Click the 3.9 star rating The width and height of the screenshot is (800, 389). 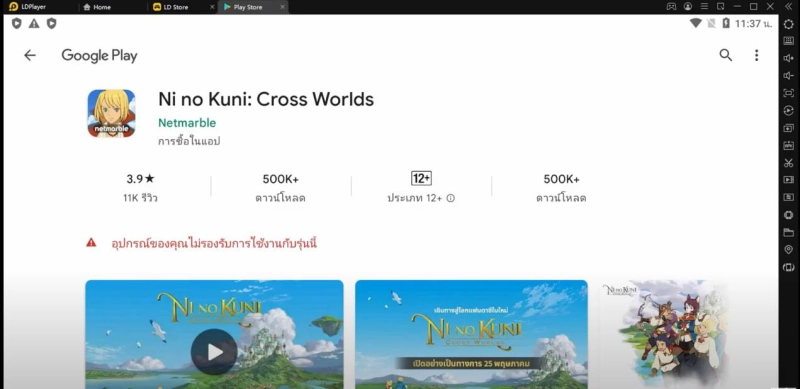(140, 179)
